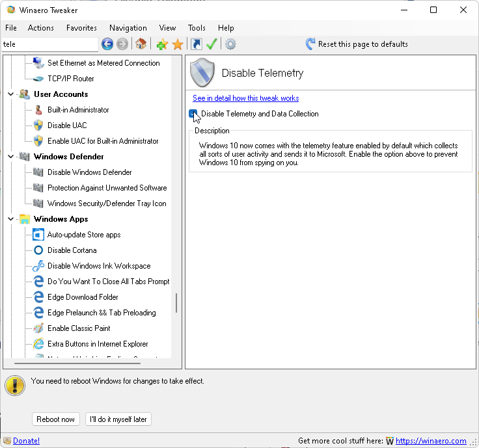The width and height of the screenshot is (479, 448).
Task: Open the File menu
Action: tap(11, 28)
